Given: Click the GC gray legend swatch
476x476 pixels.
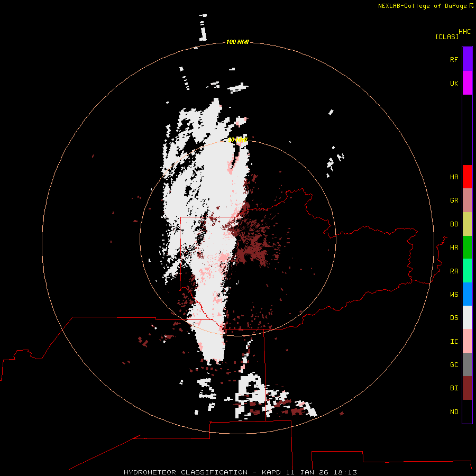Looking at the screenshot, I should click(467, 364).
